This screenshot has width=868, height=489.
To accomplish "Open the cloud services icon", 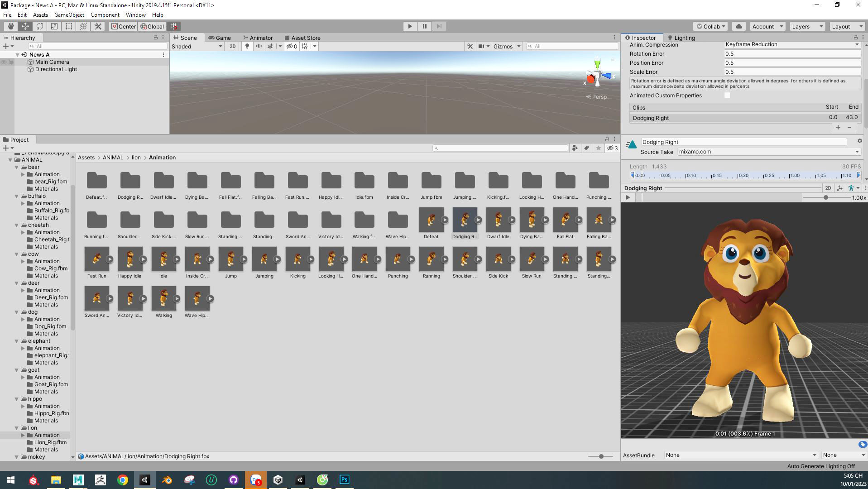I will click(x=739, y=26).
